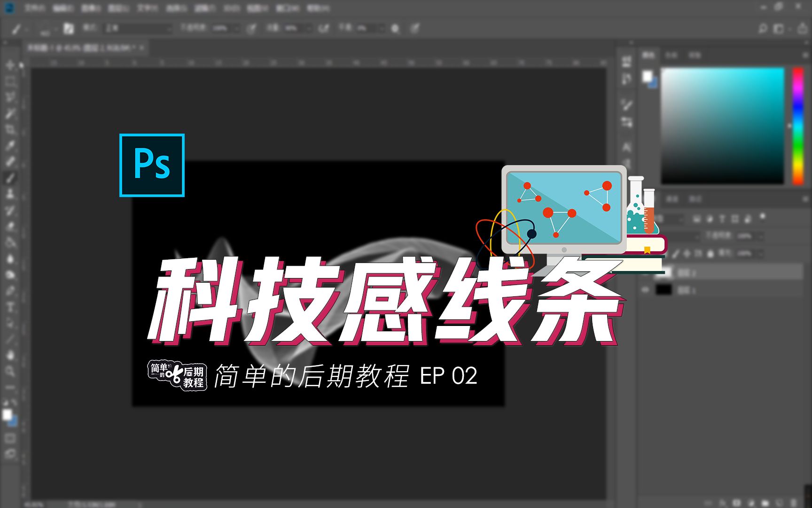Open the Color panel flyout menu
Image resolution: width=812 pixels, height=508 pixels.
coord(805,56)
